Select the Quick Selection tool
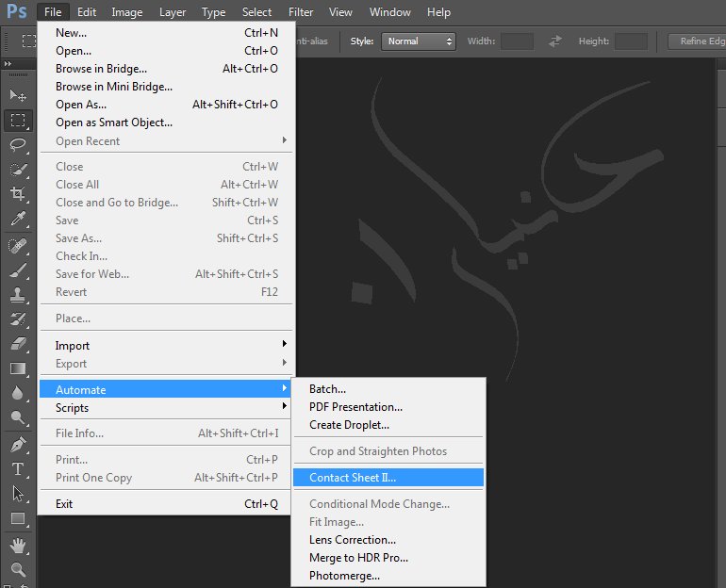 point(18,170)
